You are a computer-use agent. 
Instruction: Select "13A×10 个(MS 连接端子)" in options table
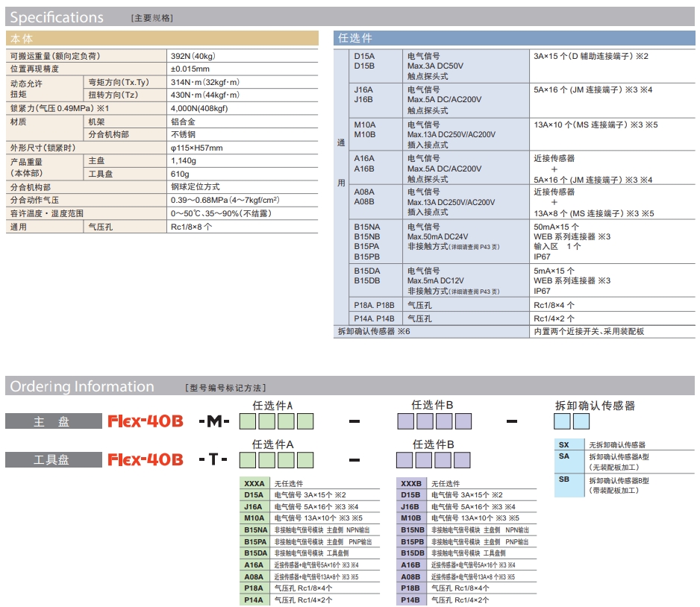pyautogui.click(x=581, y=125)
